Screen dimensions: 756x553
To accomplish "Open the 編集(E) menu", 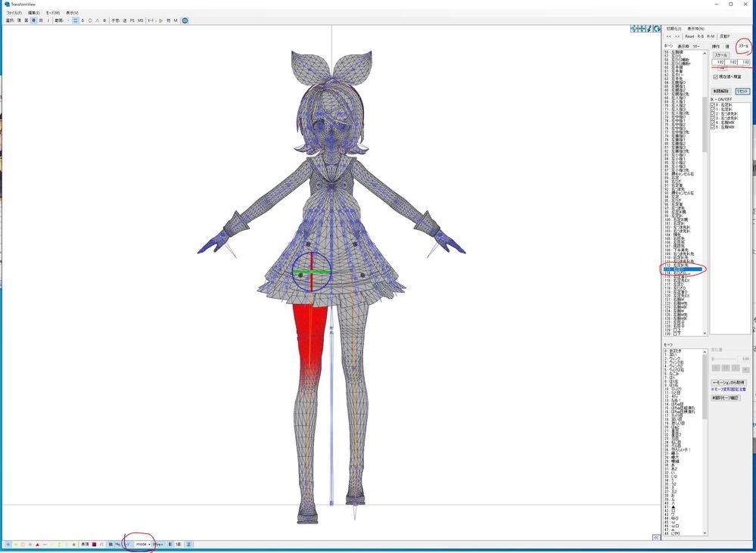I will point(34,13).
